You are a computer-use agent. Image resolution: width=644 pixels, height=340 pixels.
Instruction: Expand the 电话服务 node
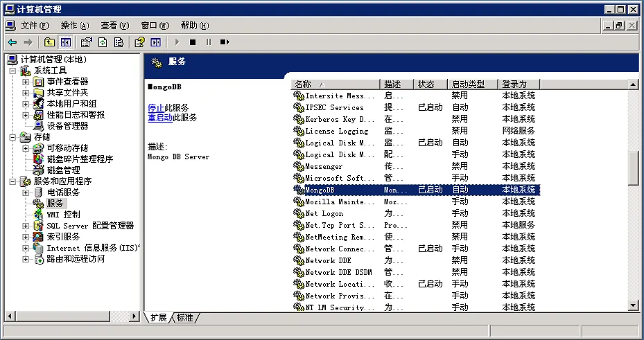click(26, 193)
